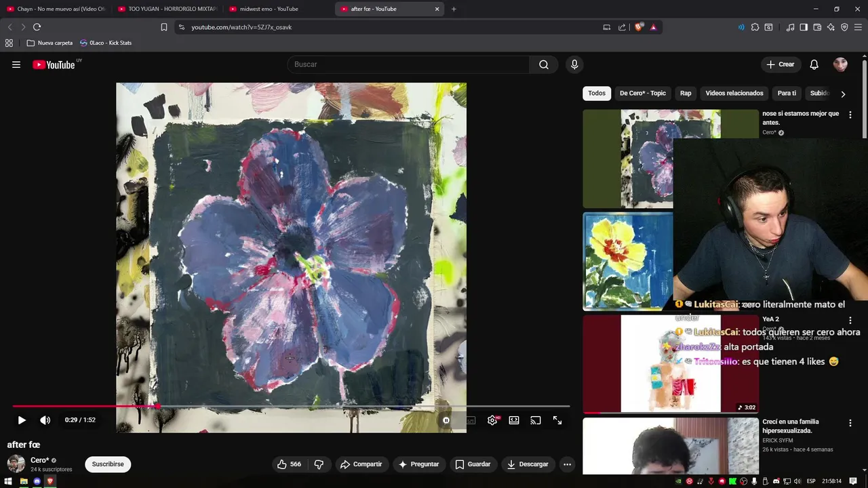
Task: Click the Preguntar button
Action: [419, 464]
